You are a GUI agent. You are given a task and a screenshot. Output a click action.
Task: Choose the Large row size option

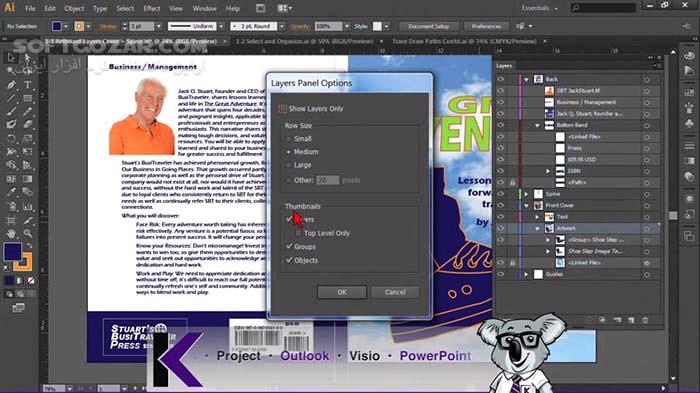coord(288,165)
